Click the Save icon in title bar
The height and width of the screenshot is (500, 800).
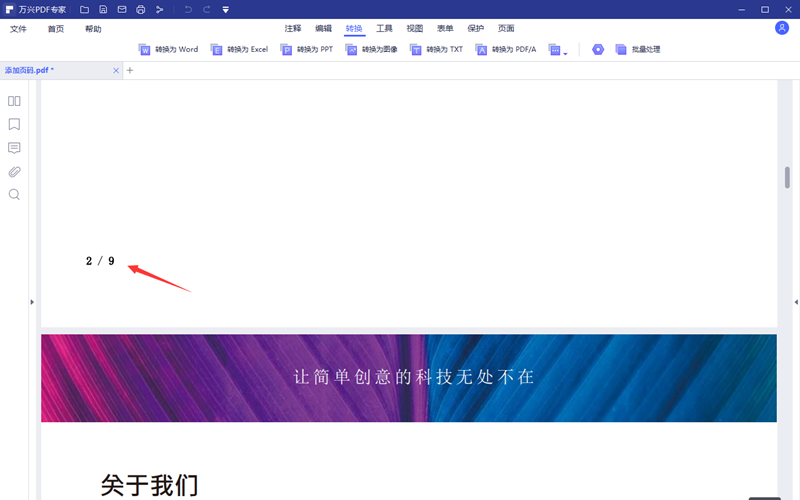point(103,9)
